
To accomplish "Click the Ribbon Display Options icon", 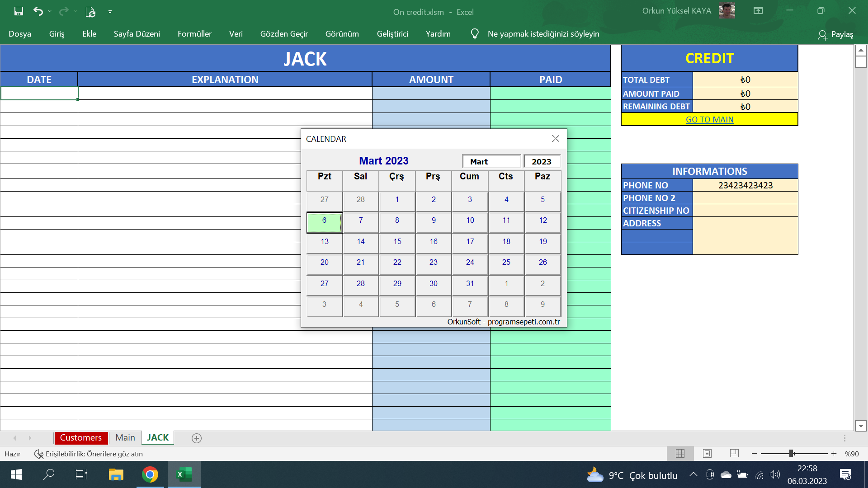I will pos(758,11).
